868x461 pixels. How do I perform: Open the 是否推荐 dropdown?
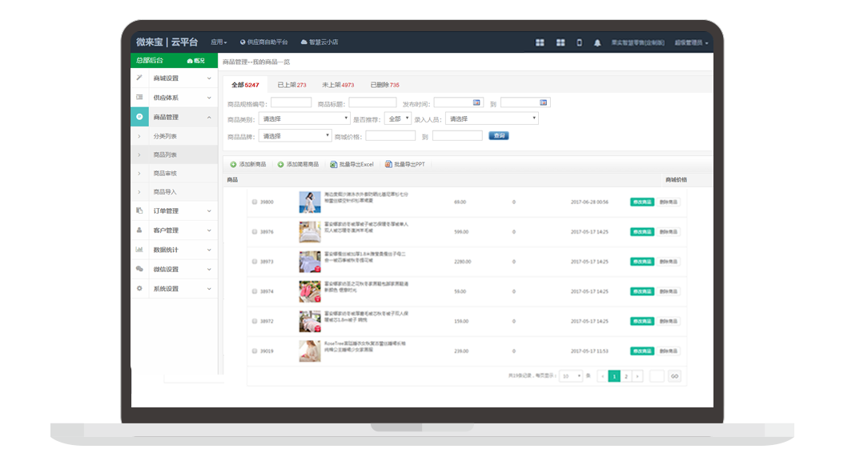click(398, 118)
